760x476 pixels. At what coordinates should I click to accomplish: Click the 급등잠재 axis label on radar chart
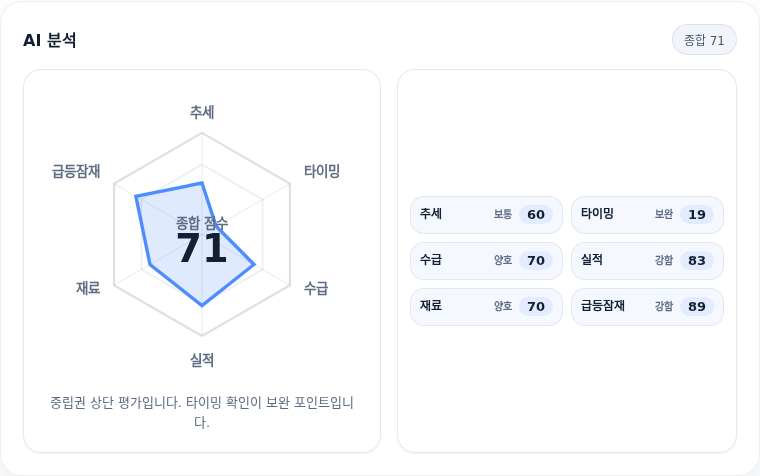tap(76, 171)
